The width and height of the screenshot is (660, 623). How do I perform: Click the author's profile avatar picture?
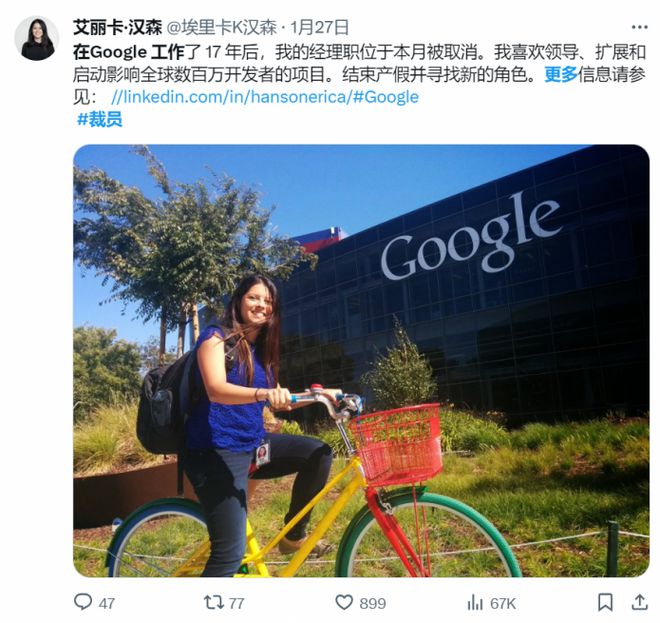pos(37,39)
